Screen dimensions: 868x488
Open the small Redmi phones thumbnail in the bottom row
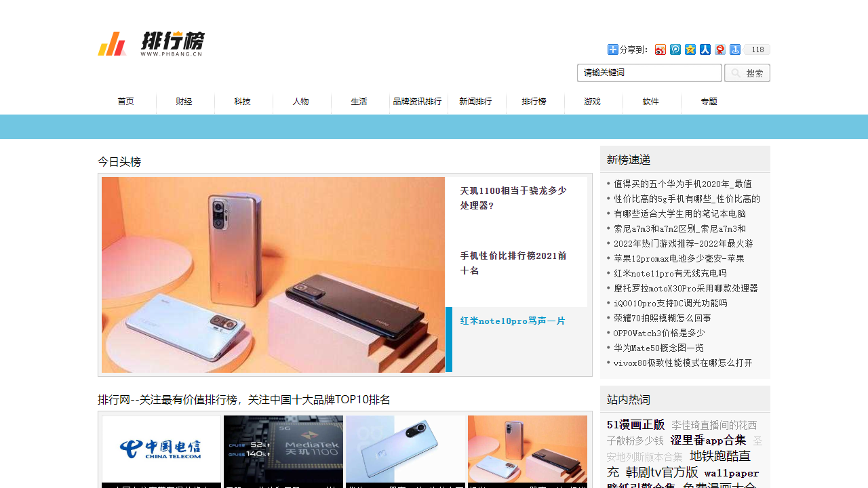(528, 449)
